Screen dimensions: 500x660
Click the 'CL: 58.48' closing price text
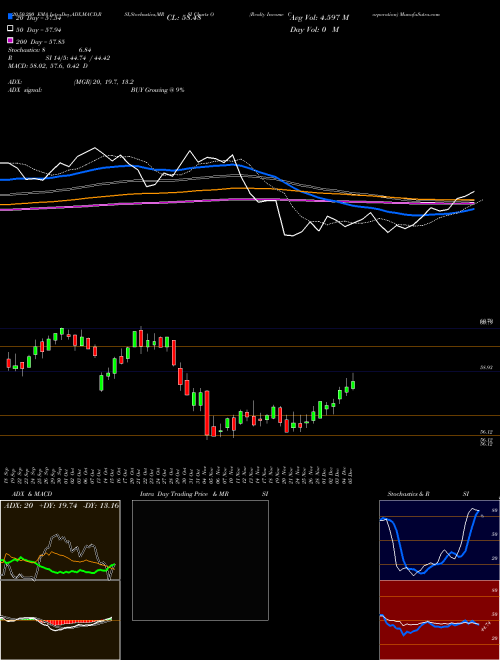(x=184, y=18)
